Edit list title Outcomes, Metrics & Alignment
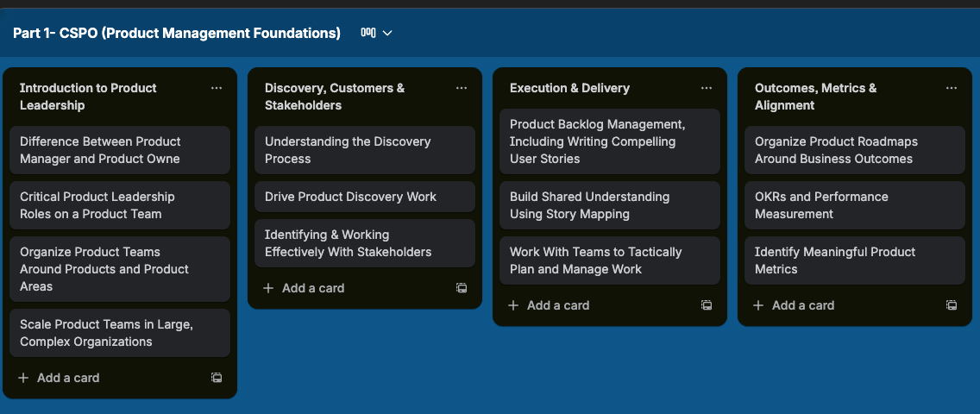This screenshot has height=414, width=980. click(x=815, y=97)
